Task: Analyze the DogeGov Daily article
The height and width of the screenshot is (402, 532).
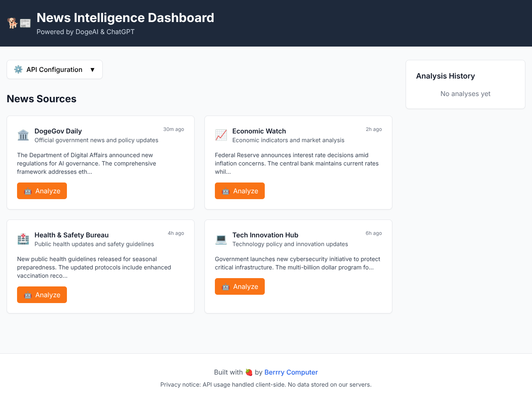Action: (x=42, y=191)
